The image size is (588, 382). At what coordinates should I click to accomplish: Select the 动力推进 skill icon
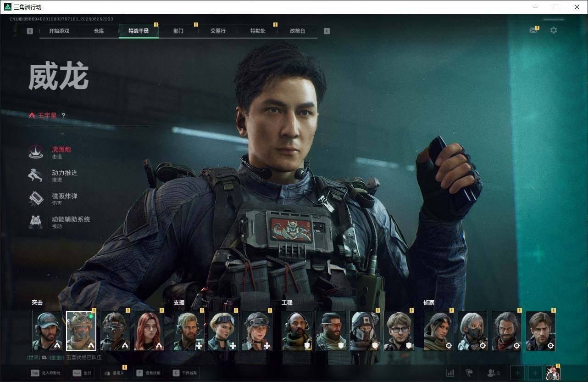(36, 175)
